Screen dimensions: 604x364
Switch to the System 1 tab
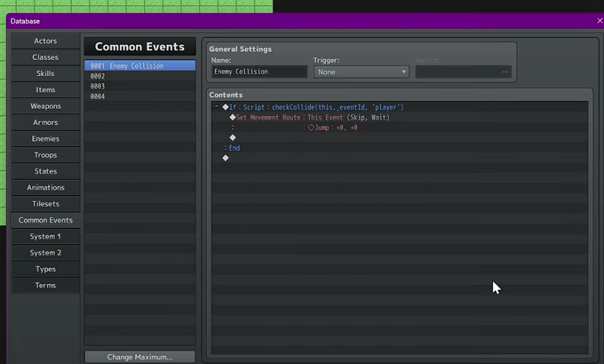pos(45,236)
